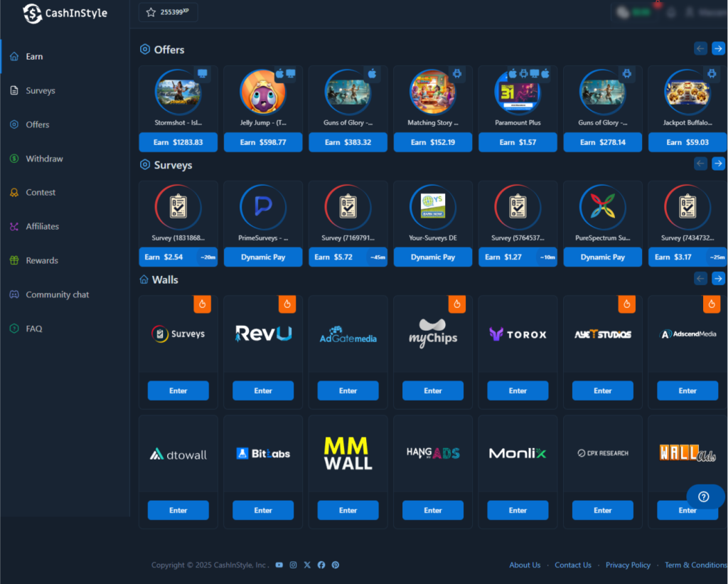Open the Facebook footer icon
Screen dimensions: 728x584
click(x=321, y=565)
